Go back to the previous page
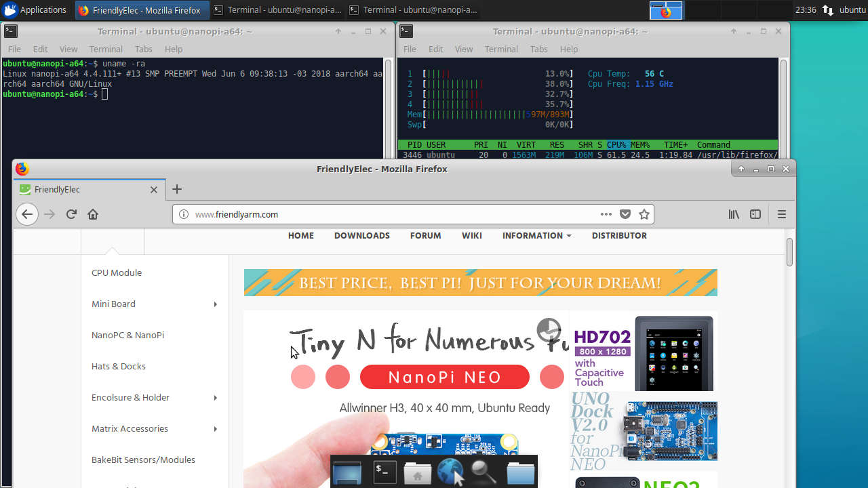The width and height of the screenshot is (868, 488). click(26, 214)
